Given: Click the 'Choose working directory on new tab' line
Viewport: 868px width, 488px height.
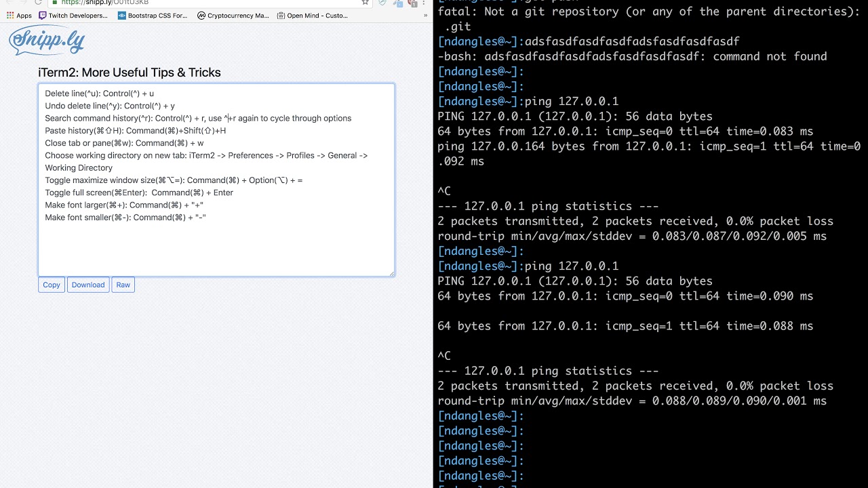Looking at the screenshot, I should click(206, 155).
